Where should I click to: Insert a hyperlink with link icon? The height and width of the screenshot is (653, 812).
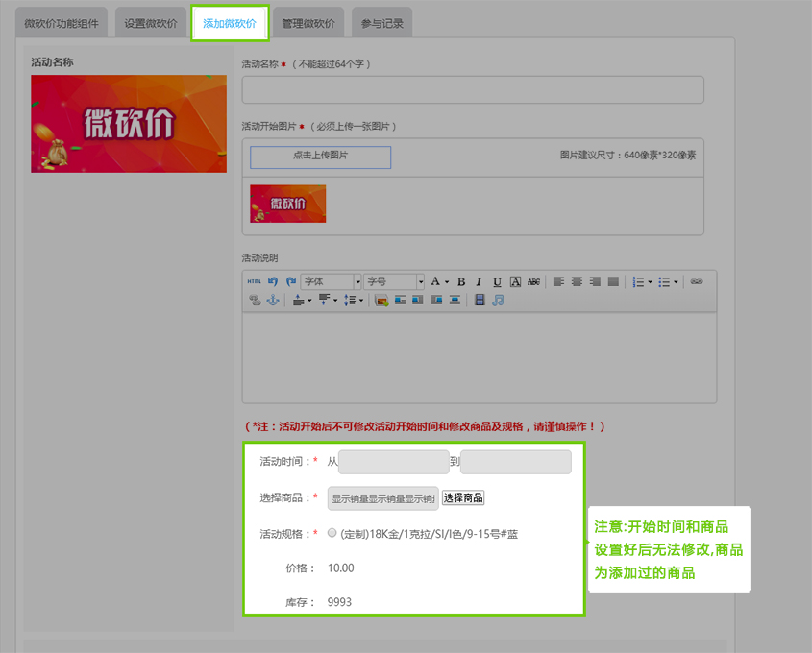698,281
